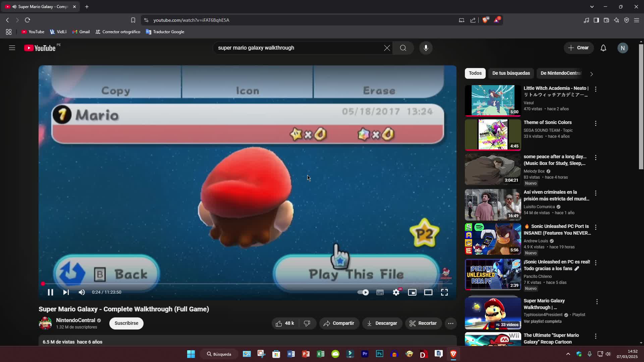Open the Compartir share dialog
The width and height of the screenshot is (644, 362).
(339, 323)
